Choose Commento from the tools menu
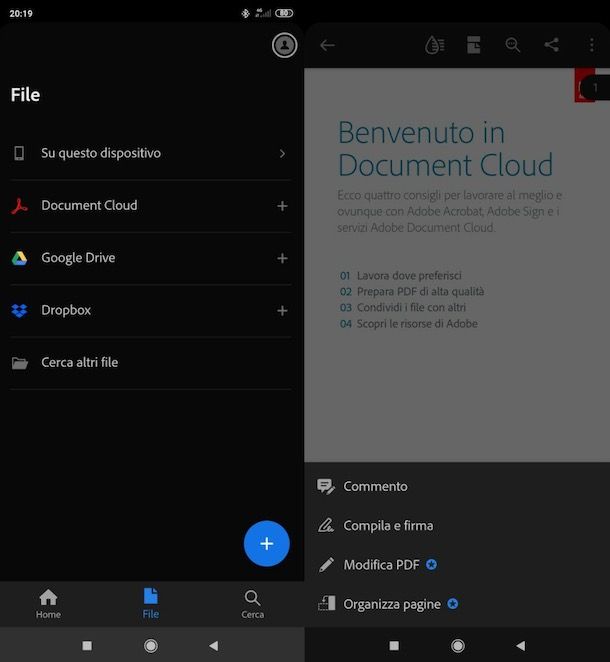Viewport: 610px width, 662px height. click(x=457, y=486)
